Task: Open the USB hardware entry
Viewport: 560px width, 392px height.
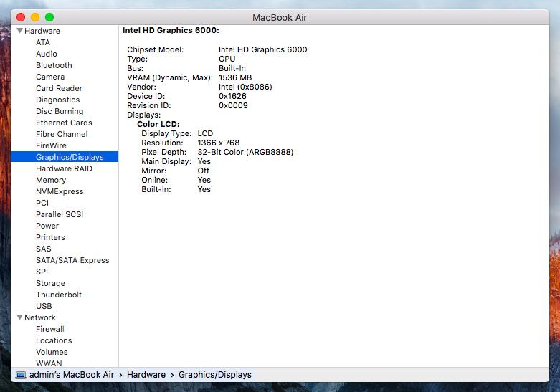Action: [x=44, y=306]
